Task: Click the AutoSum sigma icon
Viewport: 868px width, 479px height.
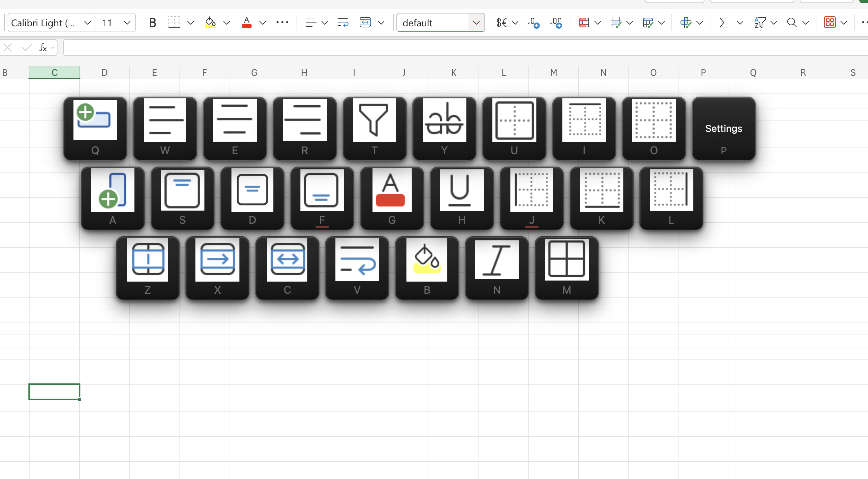Action: (724, 23)
